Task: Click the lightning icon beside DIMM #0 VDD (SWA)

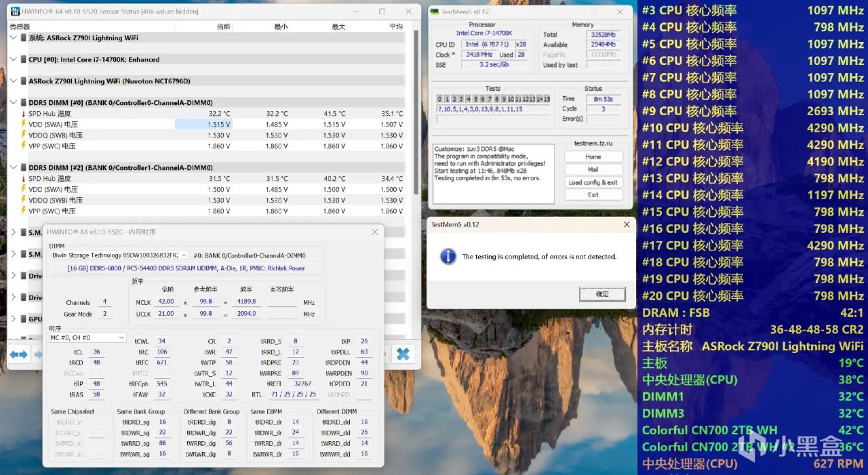Action: coord(23,125)
